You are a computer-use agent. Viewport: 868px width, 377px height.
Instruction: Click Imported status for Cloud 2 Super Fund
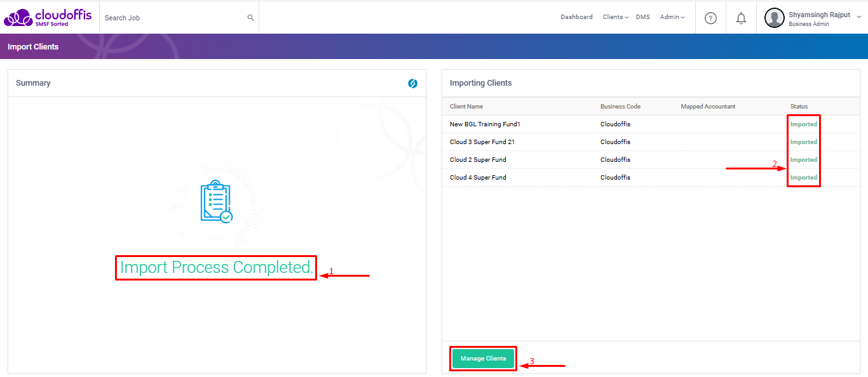coord(803,160)
